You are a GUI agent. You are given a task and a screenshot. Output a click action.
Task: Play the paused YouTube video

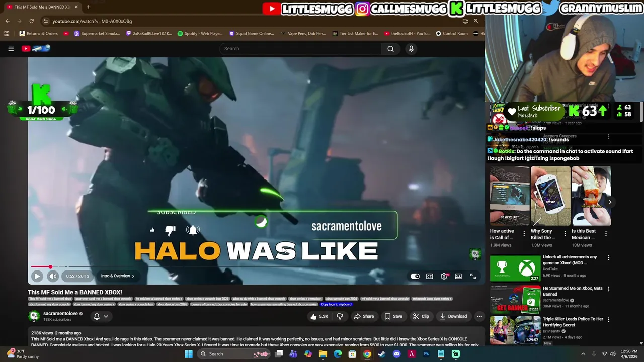[37, 276]
